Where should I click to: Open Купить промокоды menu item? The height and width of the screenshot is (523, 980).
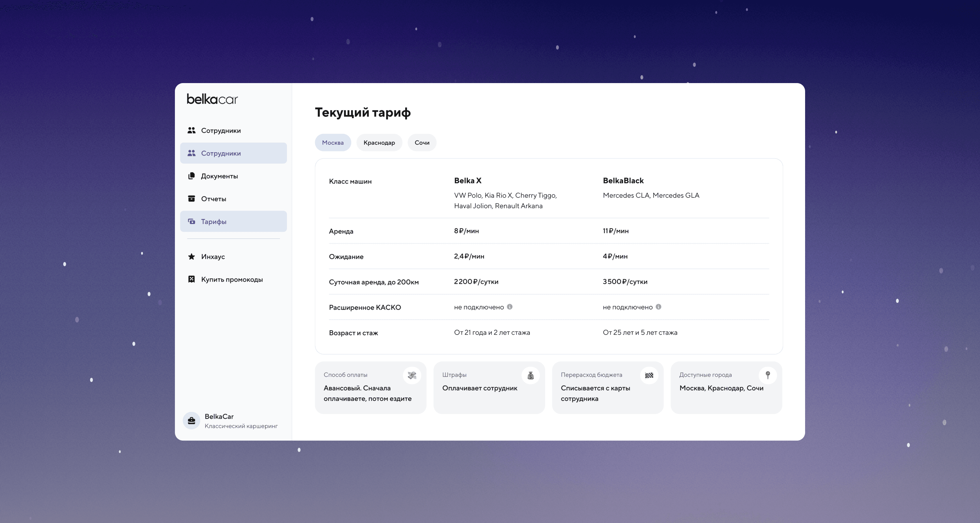pyautogui.click(x=233, y=280)
